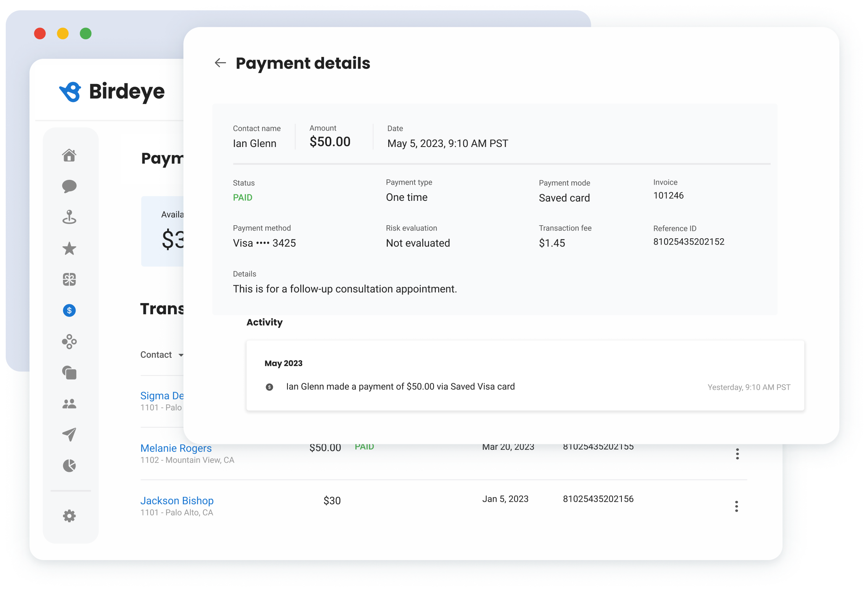Click the back arrow on Payment details

coord(220,63)
